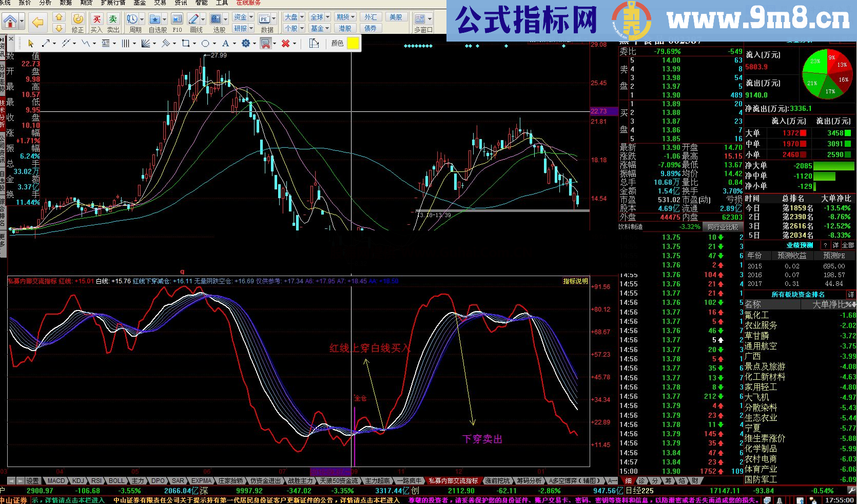Click the yellow color swatch
The image size is (857, 504).
point(353,44)
